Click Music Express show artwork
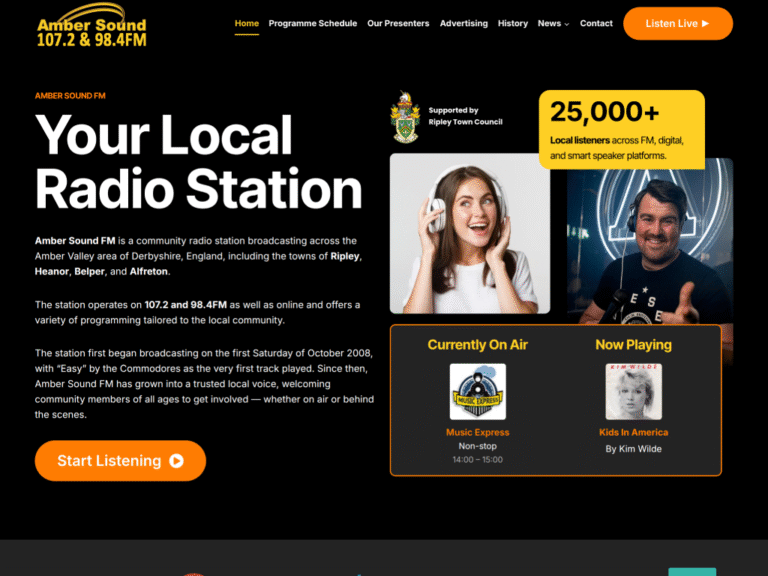Screen dimensions: 768x576 (x=478, y=391)
